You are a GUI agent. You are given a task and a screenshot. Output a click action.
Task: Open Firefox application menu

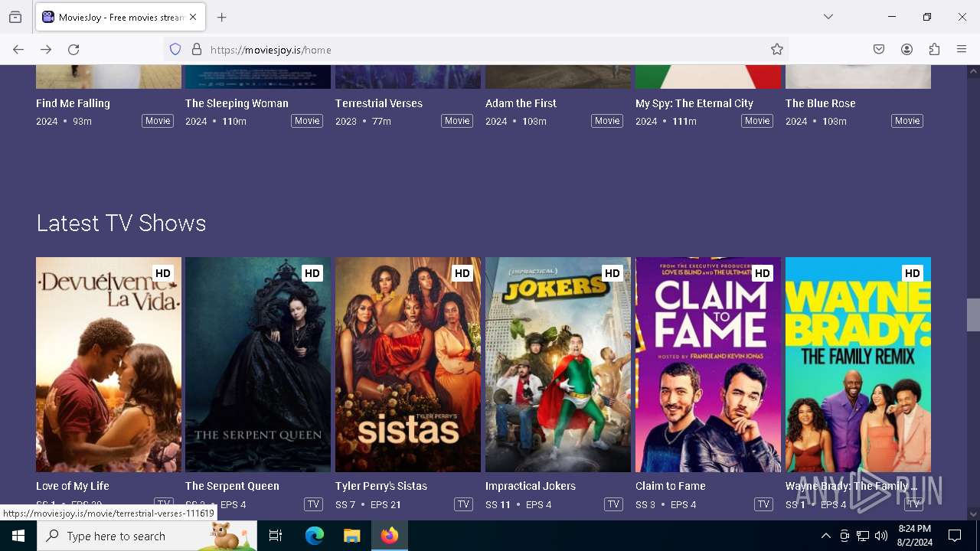pyautogui.click(x=962, y=50)
